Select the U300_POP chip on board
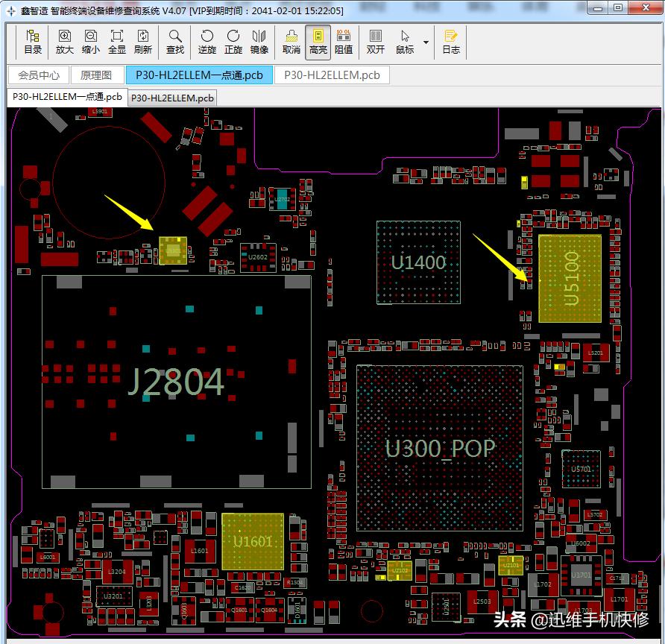Screen dimensions: 665x644 click(x=439, y=447)
